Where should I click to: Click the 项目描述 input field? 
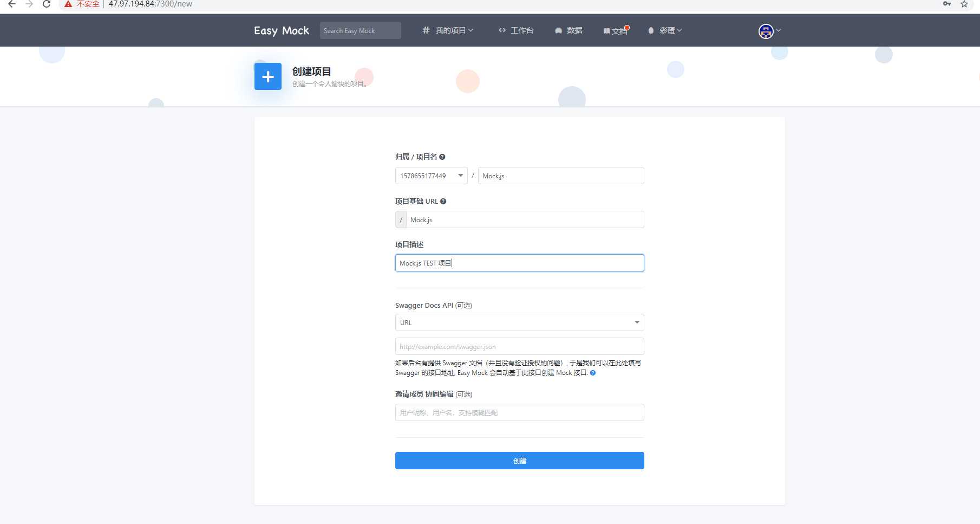click(x=520, y=263)
